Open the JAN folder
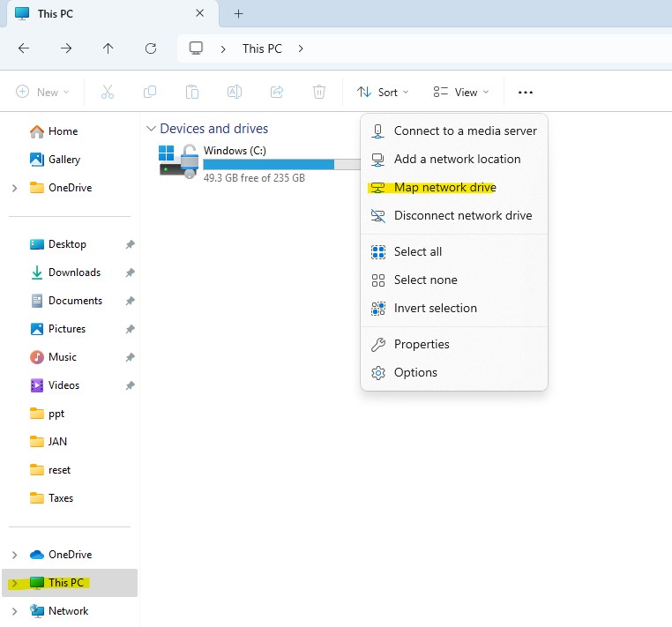Screen dimensions: 672x627 tap(49, 442)
